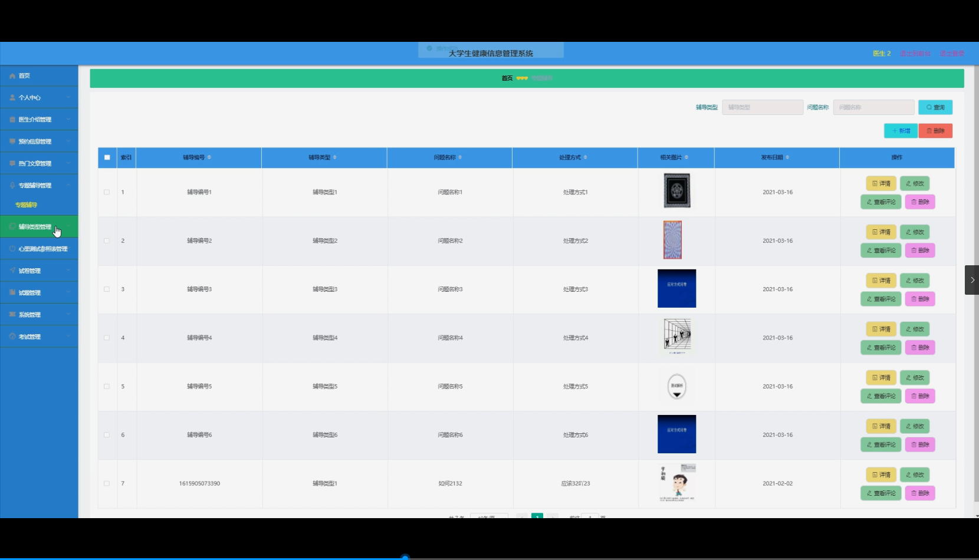Select all rows with the header checkbox
Screen dimensions: 979x560
pos(107,157)
